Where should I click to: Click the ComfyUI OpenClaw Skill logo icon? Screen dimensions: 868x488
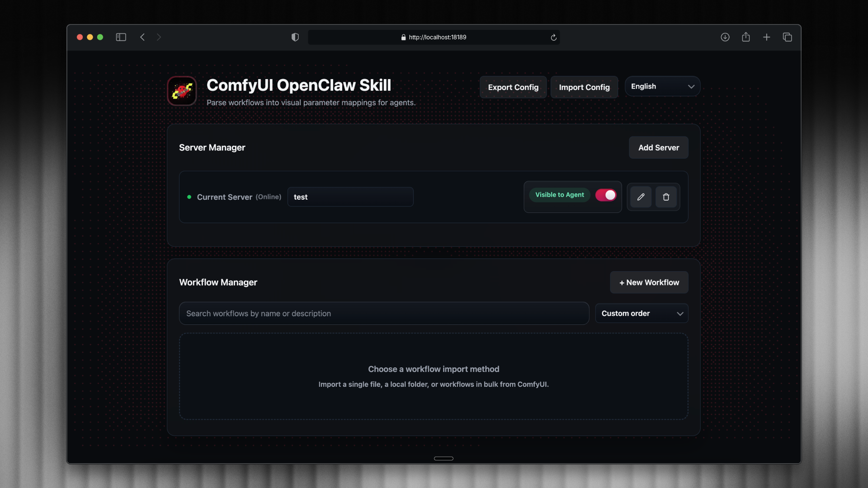tap(182, 91)
